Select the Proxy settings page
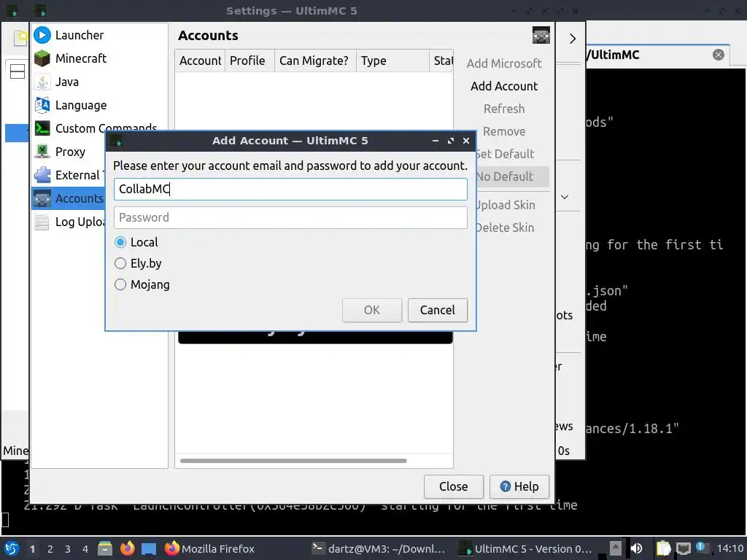Screen dimensions: 747x560 [x=69, y=152]
